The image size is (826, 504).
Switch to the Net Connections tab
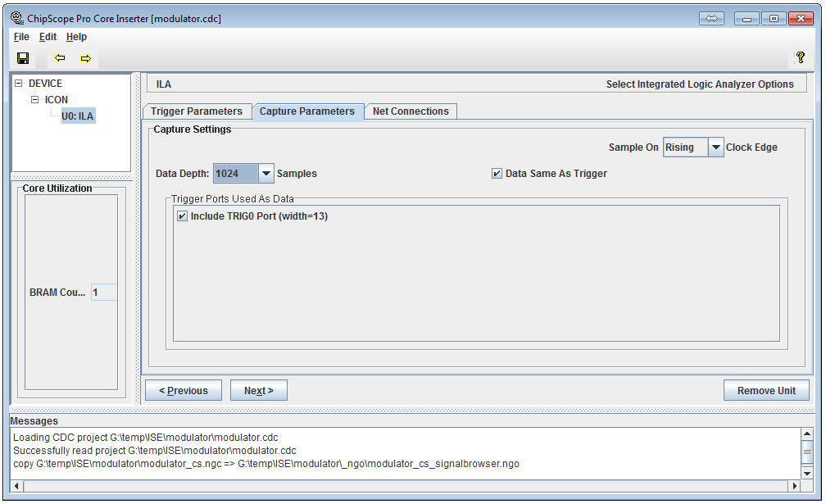[411, 111]
